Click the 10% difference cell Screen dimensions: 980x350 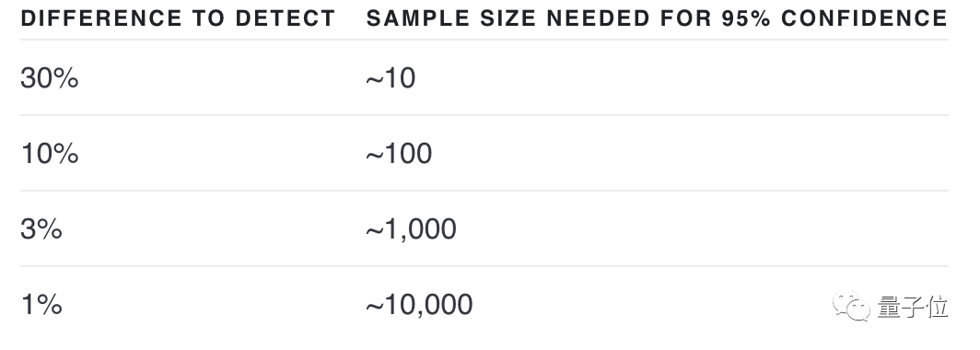point(50,154)
